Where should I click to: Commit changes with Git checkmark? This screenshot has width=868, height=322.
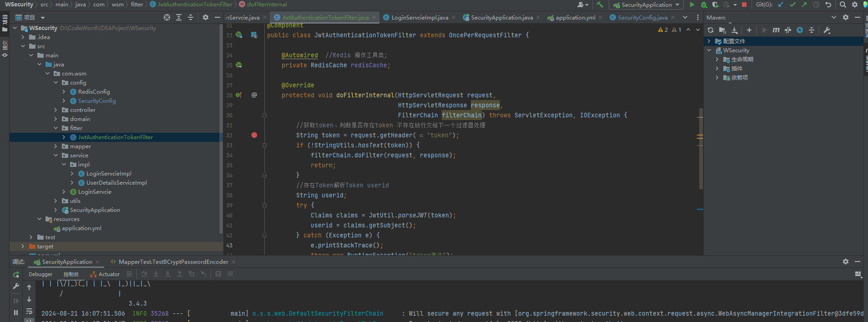(792, 5)
